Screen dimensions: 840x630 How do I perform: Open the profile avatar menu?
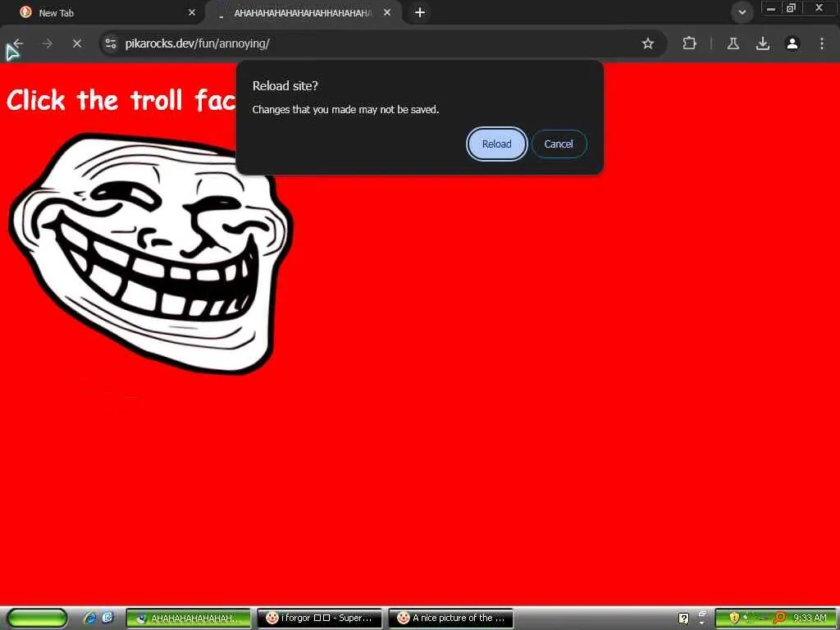[792, 43]
